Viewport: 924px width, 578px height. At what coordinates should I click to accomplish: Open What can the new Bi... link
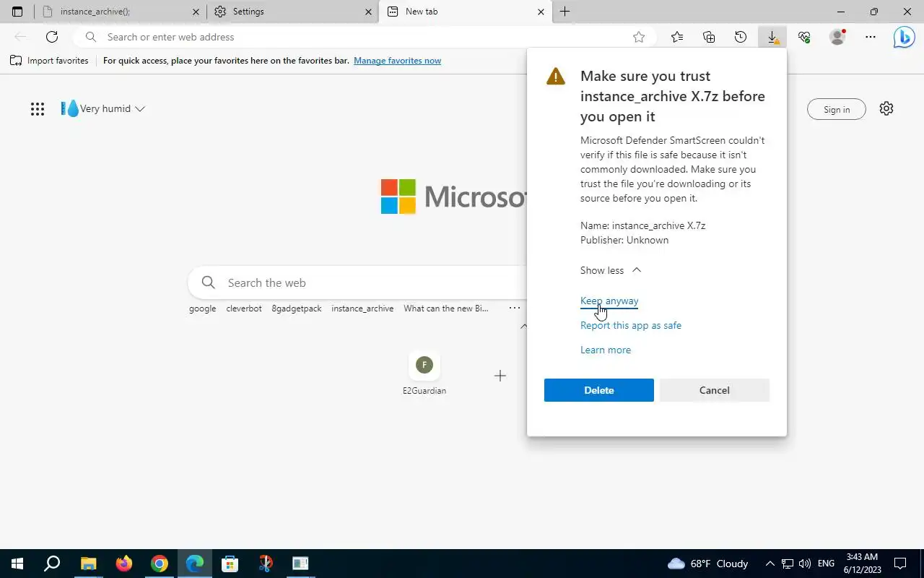click(x=446, y=309)
